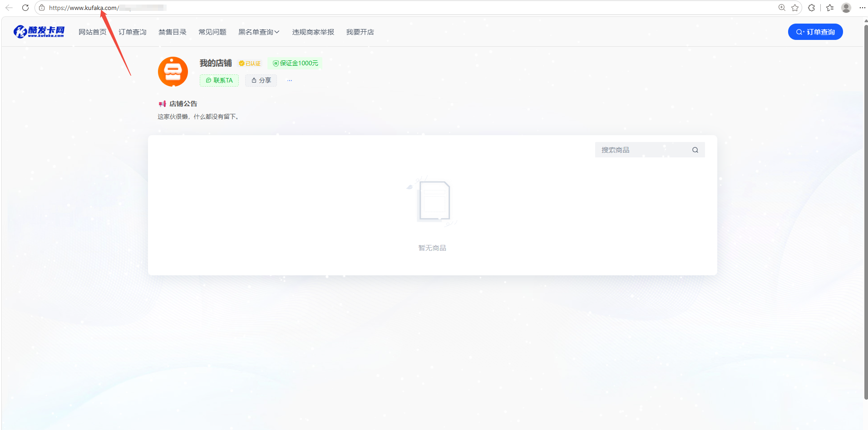Open browser extensions puzzle icon
The height and width of the screenshot is (430, 868).
[x=812, y=8]
